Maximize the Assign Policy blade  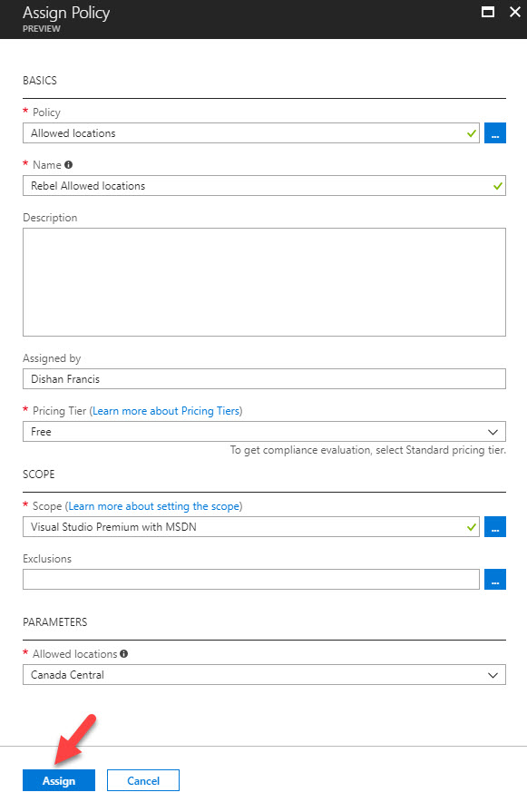(x=488, y=12)
